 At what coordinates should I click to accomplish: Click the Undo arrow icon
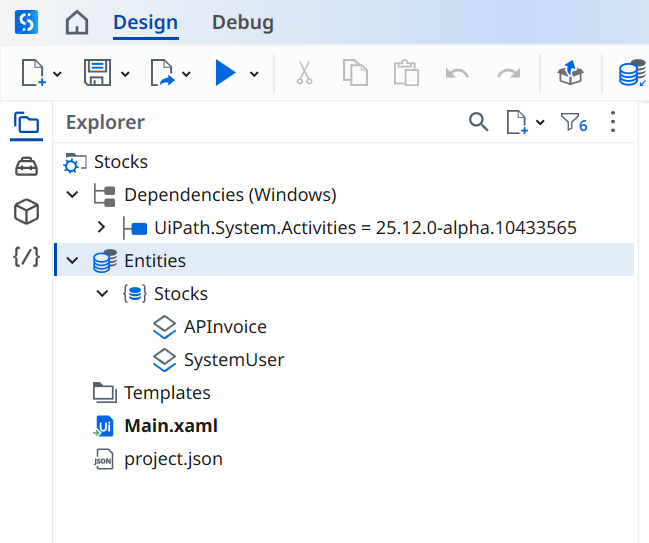457,74
